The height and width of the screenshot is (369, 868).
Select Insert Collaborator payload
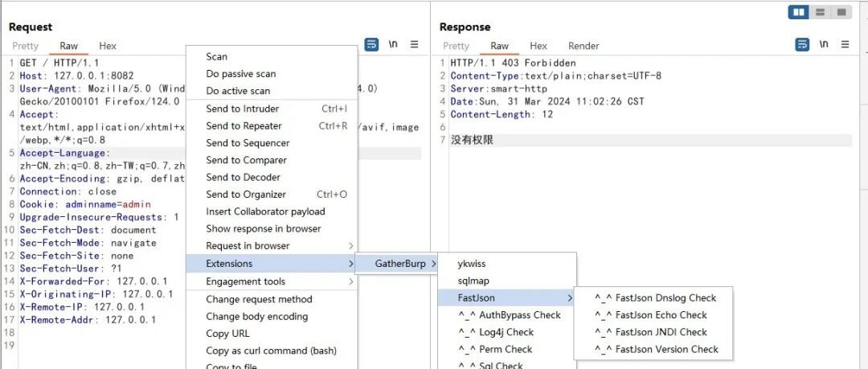[x=272, y=211]
